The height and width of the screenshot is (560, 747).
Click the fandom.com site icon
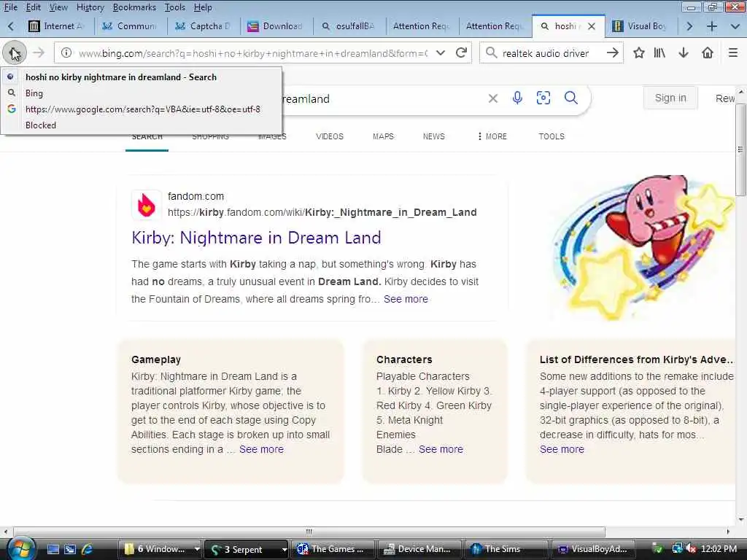pos(146,205)
